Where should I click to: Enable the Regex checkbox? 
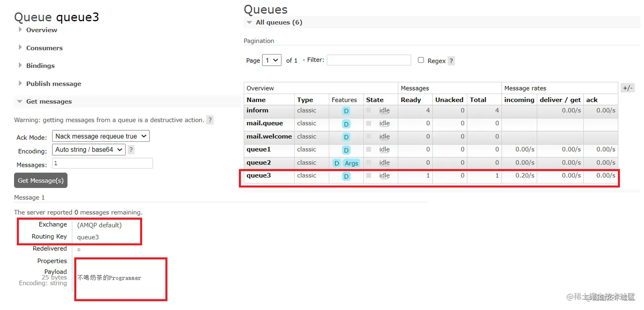pos(421,60)
